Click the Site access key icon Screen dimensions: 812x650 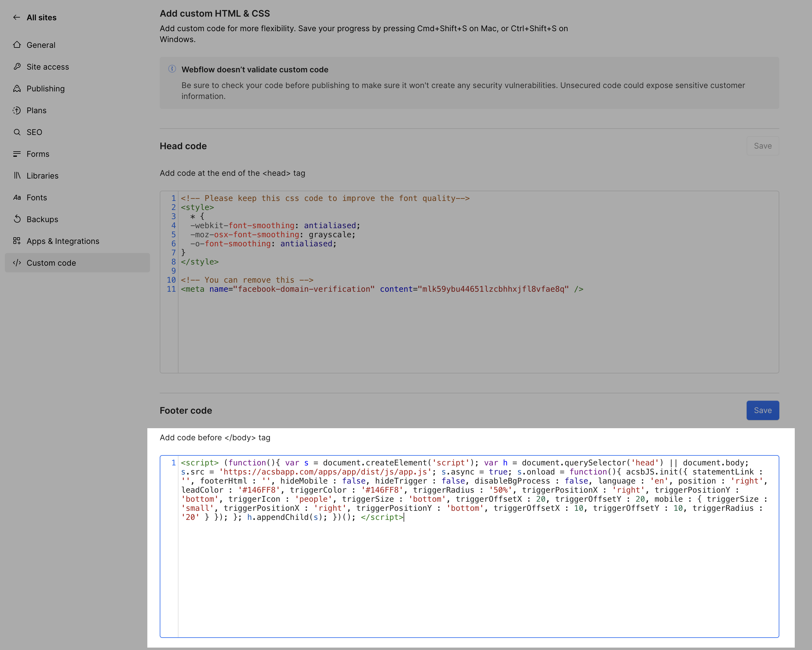(x=17, y=67)
